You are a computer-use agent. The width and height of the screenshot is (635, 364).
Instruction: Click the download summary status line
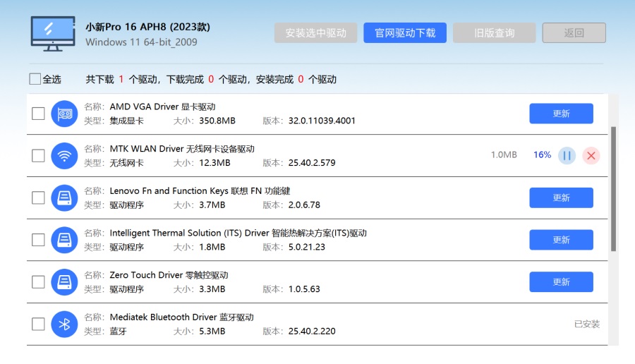point(211,79)
